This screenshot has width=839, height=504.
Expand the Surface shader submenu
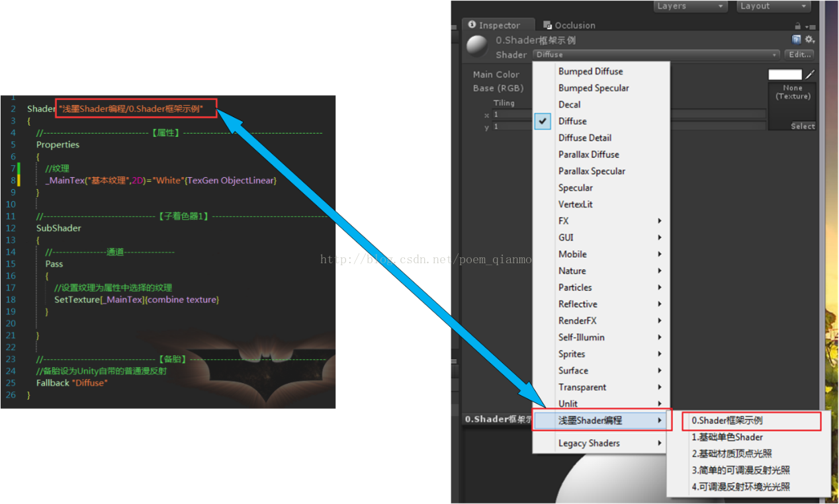pos(602,370)
